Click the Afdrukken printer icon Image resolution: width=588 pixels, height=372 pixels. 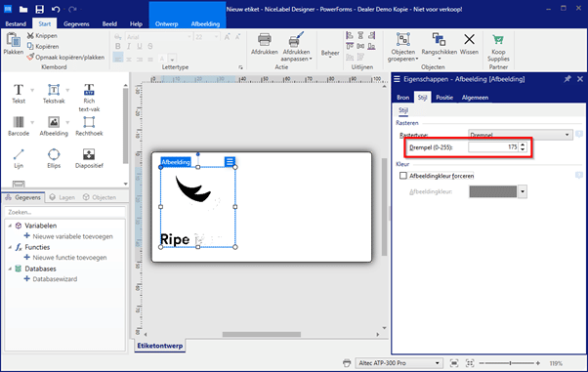265,40
